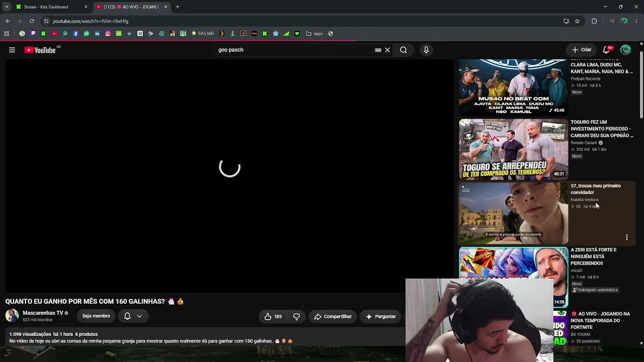Reload the current page

[32, 21]
